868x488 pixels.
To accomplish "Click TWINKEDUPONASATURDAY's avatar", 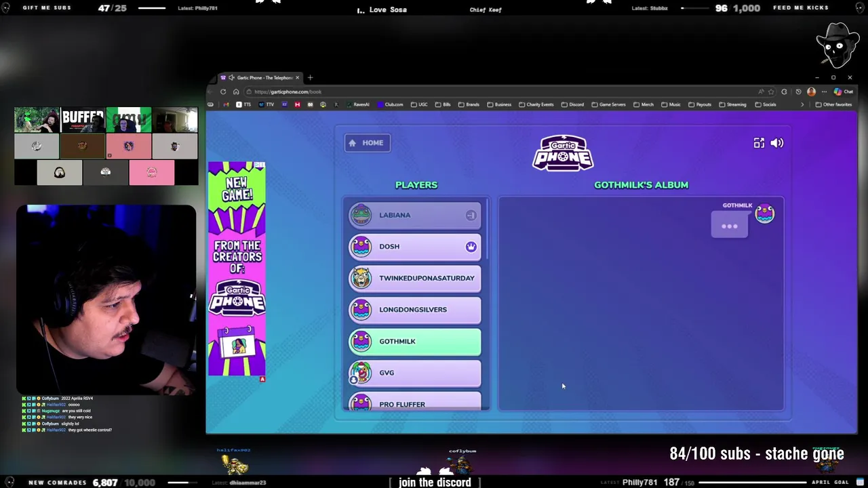I will [361, 278].
